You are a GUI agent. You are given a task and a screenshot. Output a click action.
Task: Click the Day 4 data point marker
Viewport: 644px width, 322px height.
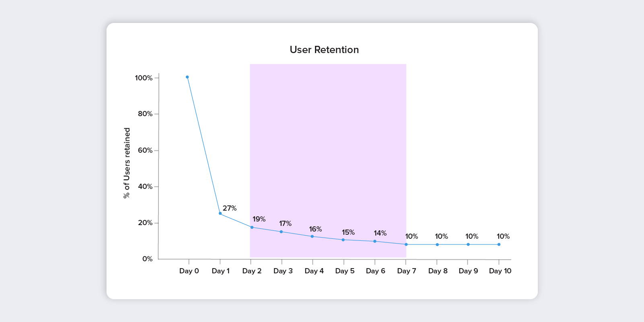click(x=312, y=236)
